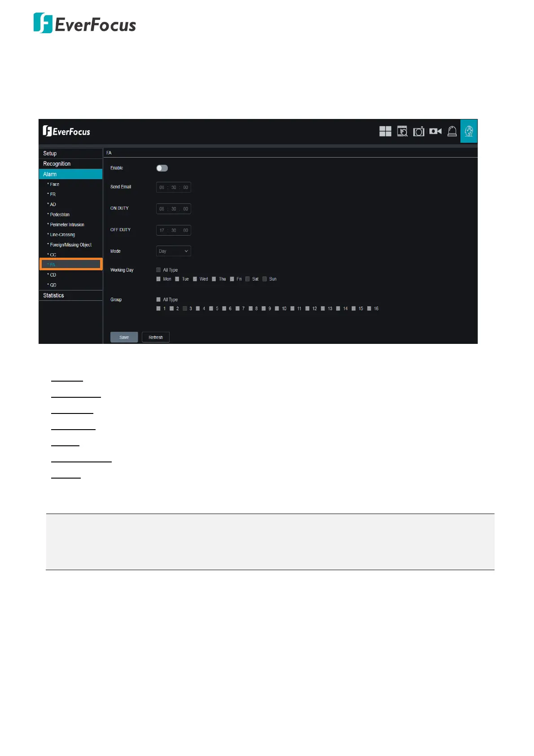Click the snapshot camera icon
The height and width of the screenshot is (756, 534).
[x=419, y=132]
